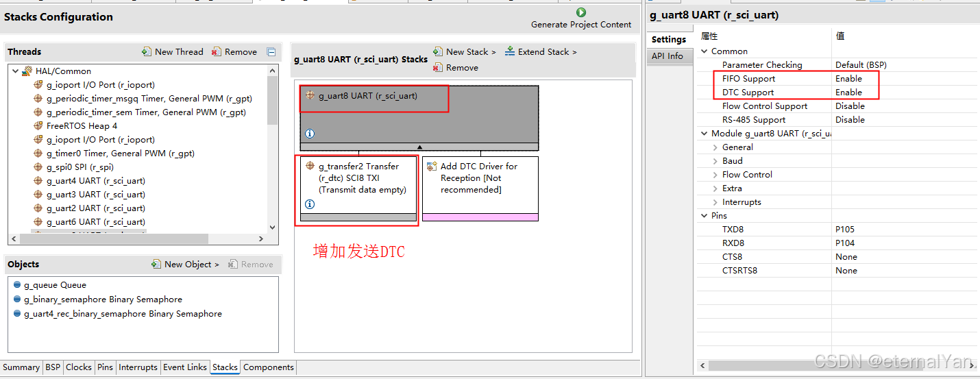Click the g_uart6 UART module icon
Viewport: 980px width, 379px height.
[38, 221]
